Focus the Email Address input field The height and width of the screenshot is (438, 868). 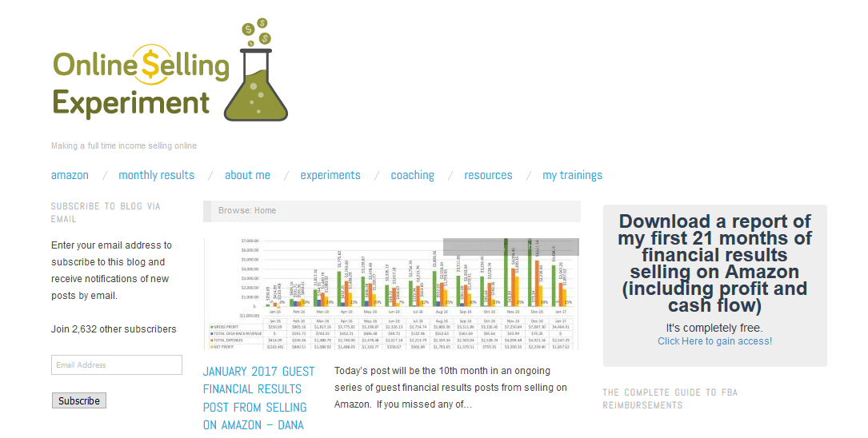(117, 365)
